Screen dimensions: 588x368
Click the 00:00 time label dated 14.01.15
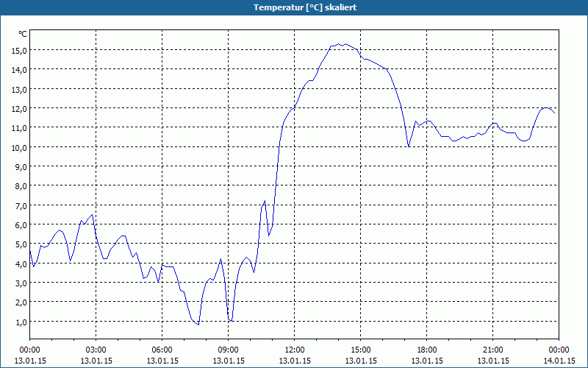point(559,350)
